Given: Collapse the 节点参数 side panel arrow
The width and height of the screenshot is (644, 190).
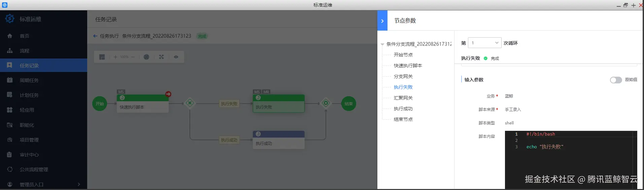Looking at the screenshot, I should (x=382, y=21).
